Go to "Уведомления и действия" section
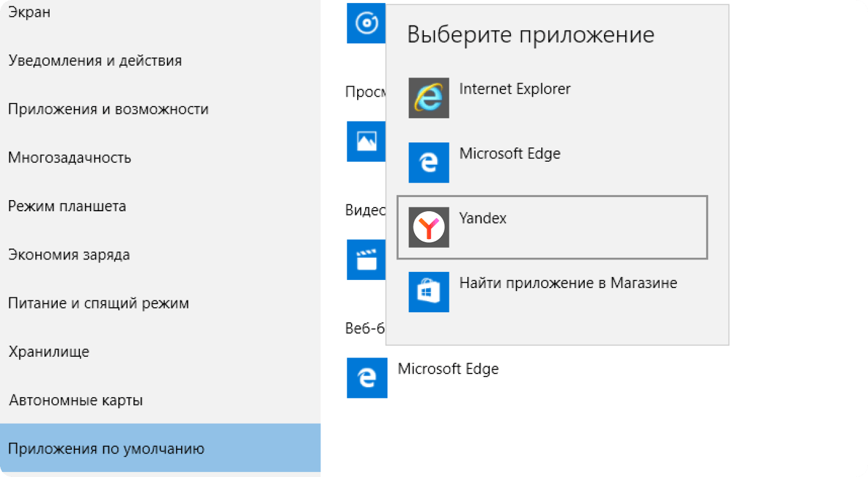This screenshot has width=868, height=477. (95, 61)
